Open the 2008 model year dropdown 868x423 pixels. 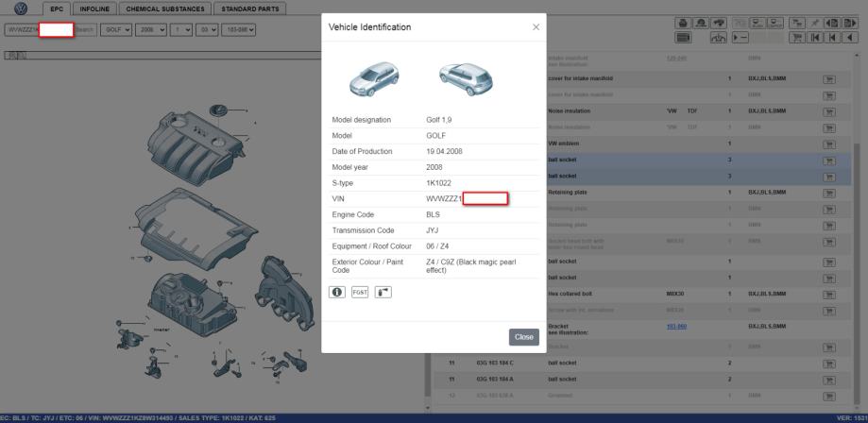click(151, 30)
